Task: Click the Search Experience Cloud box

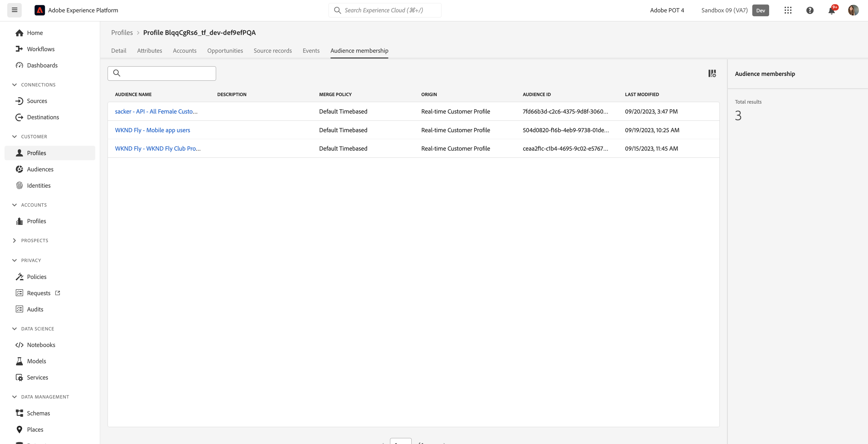Action: point(385,10)
